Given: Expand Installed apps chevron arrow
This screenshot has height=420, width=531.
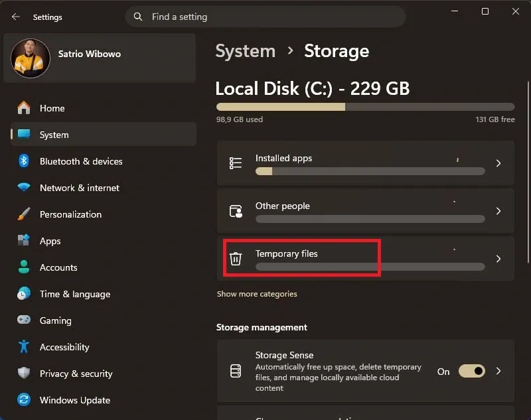Looking at the screenshot, I should [x=498, y=163].
